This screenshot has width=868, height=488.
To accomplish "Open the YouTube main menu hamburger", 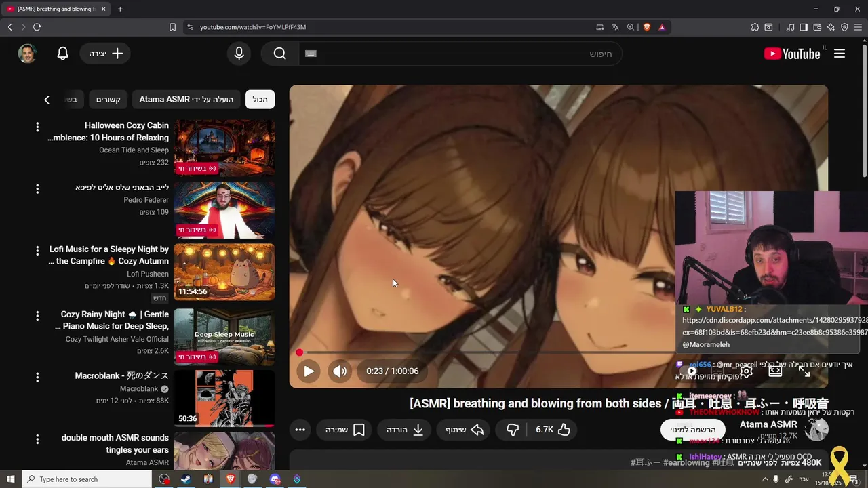I will [840, 54].
